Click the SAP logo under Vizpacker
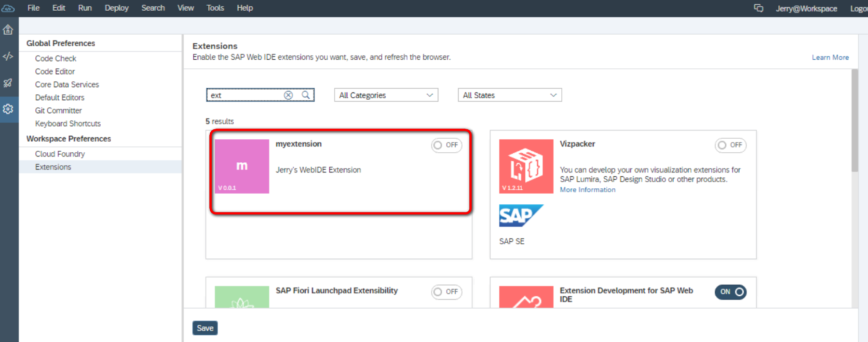Screen dimensions: 868x342 point(521,215)
